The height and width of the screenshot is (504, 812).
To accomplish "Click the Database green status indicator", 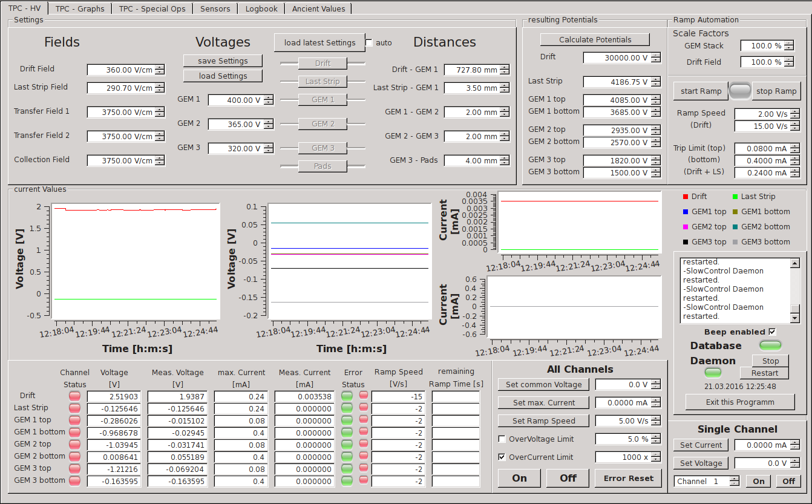I will click(x=770, y=345).
